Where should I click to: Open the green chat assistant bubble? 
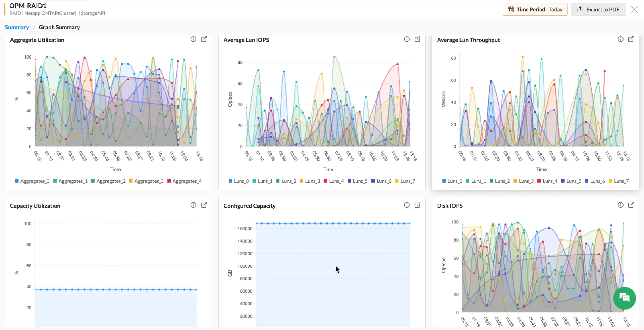pos(624,298)
